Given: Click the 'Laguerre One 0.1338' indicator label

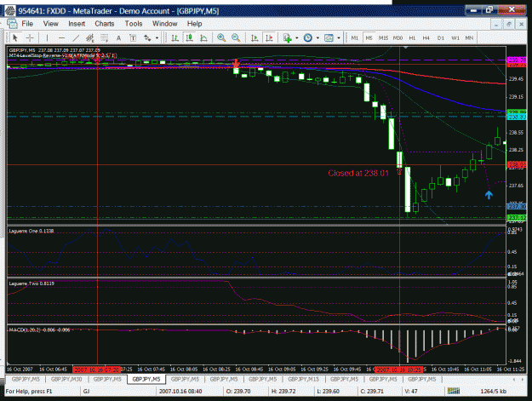Looking at the screenshot, I should 31,231.
